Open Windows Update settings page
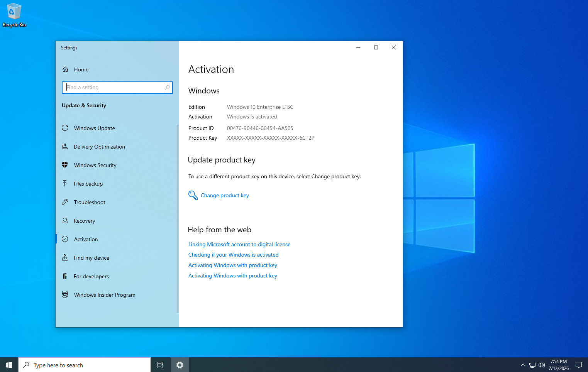 tap(117, 128)
